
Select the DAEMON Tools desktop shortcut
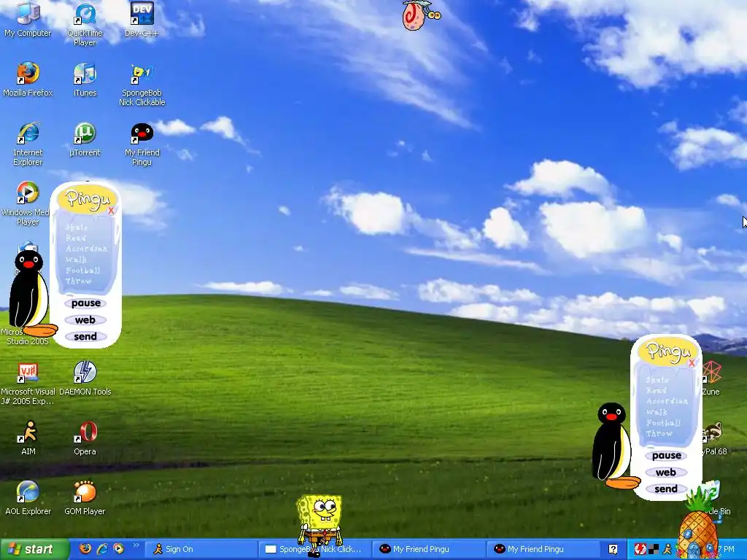click(x=85, y=378)
